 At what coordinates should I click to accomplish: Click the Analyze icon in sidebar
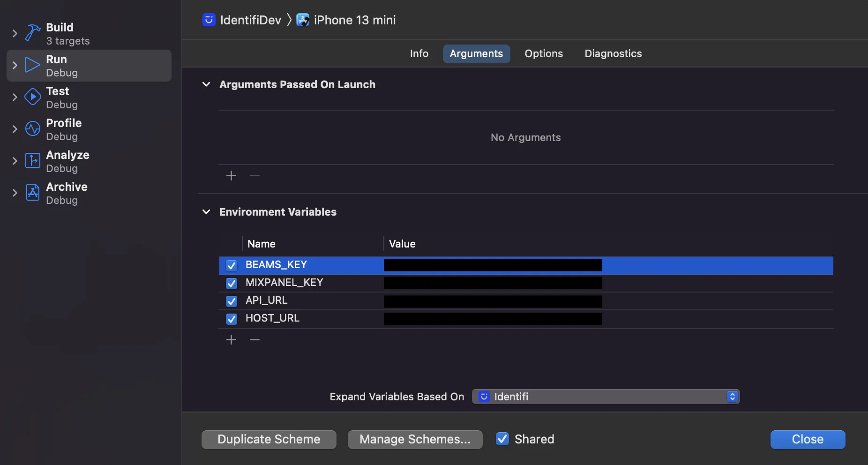(32, 161)
